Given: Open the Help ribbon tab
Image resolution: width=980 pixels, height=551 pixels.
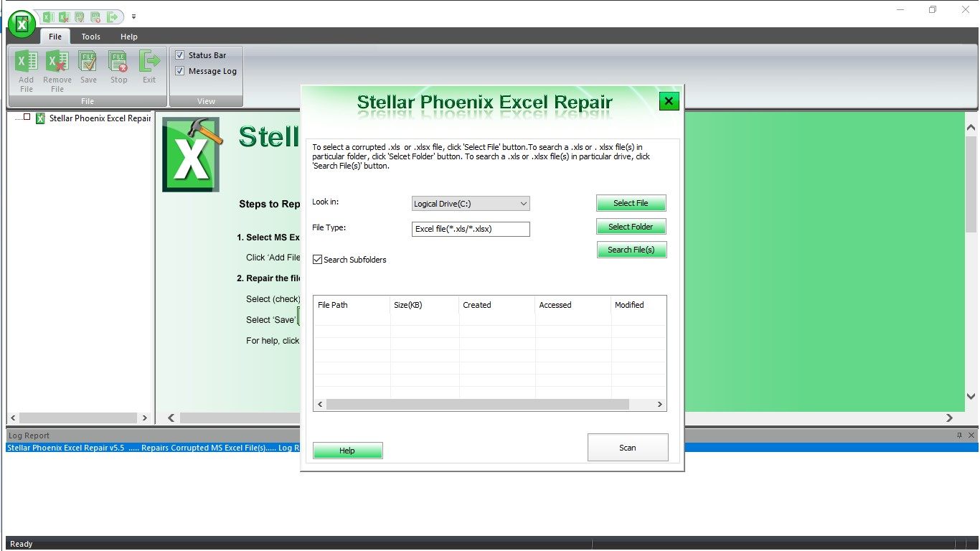Looking at the screenshot, I should pos(129,37).
